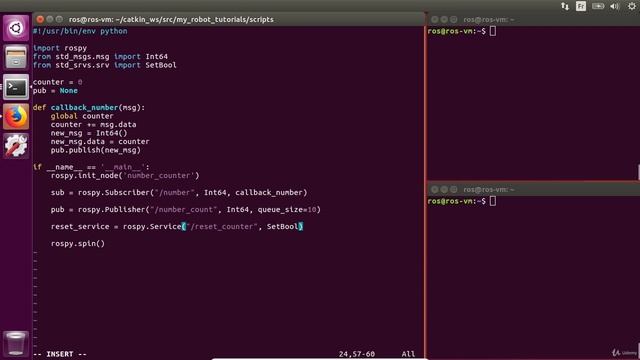Close the upper right ros@ros-vm terminal

click(434, 19)
